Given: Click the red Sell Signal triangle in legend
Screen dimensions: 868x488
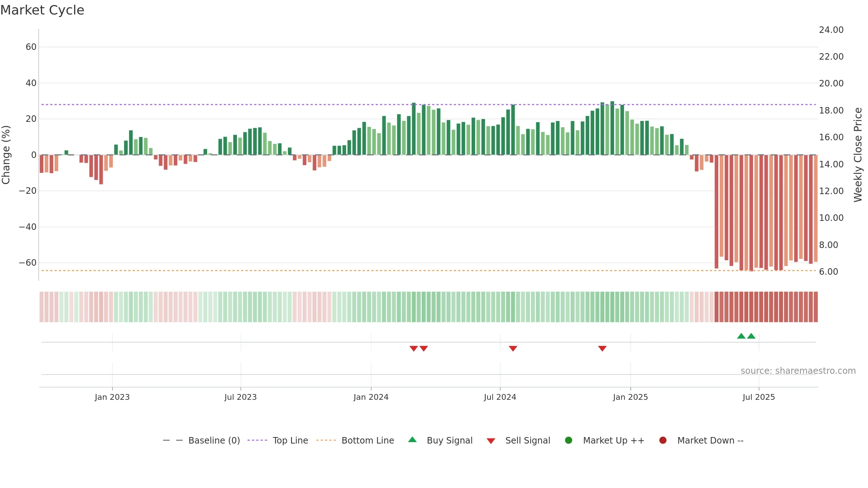Looking at the screenshot, I should coord(491,441).
